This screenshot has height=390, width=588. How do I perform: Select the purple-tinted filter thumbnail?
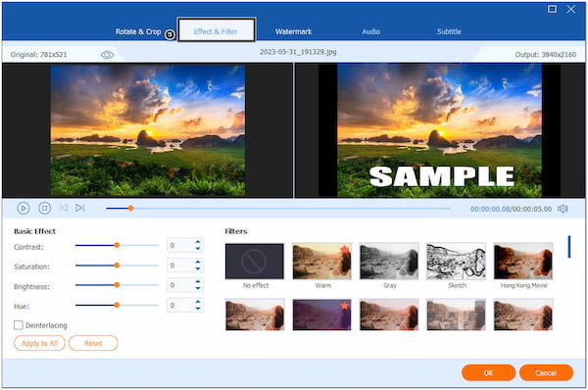(321, 315)
